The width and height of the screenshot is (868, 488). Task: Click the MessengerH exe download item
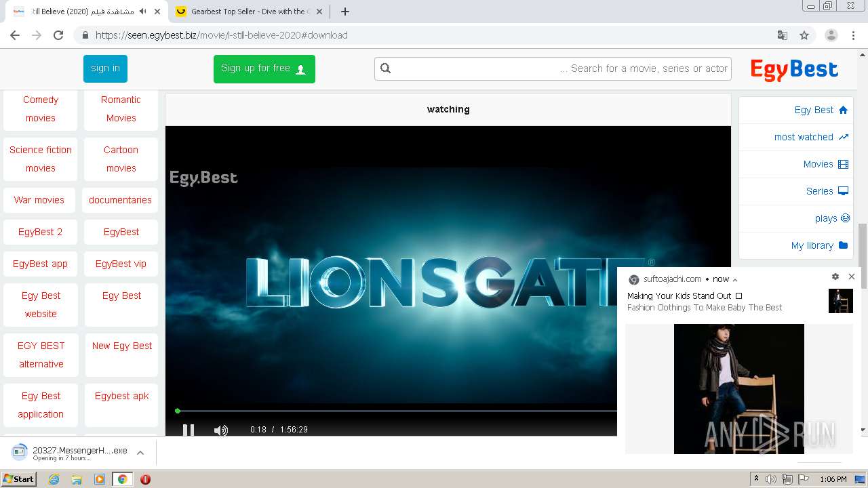71,453
